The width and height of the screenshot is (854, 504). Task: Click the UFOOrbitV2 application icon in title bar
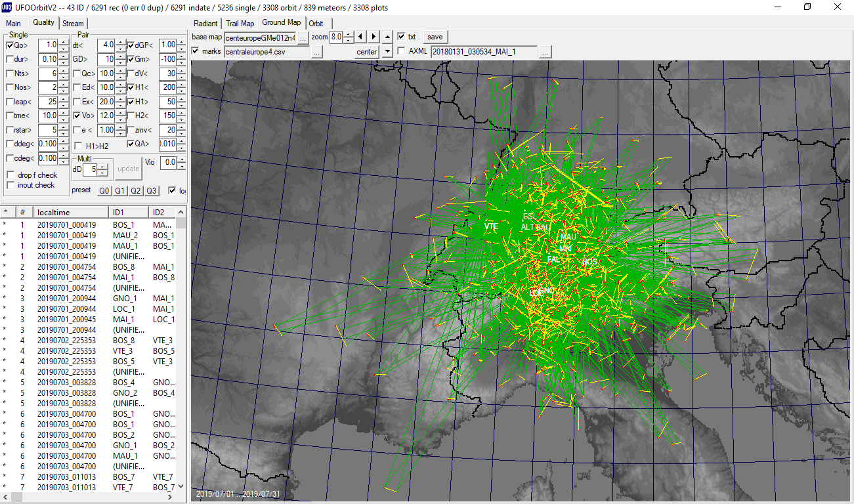pos(7,7)
